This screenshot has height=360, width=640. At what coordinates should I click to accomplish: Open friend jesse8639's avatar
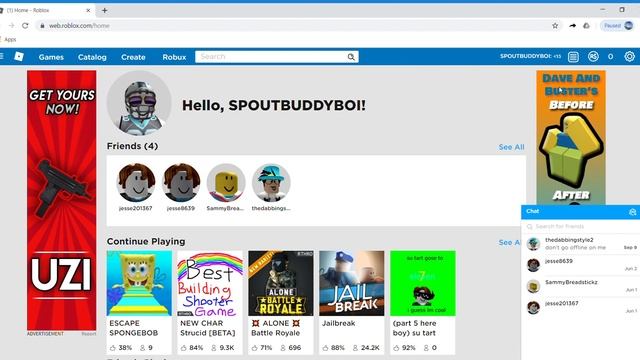tap(181, 183)
